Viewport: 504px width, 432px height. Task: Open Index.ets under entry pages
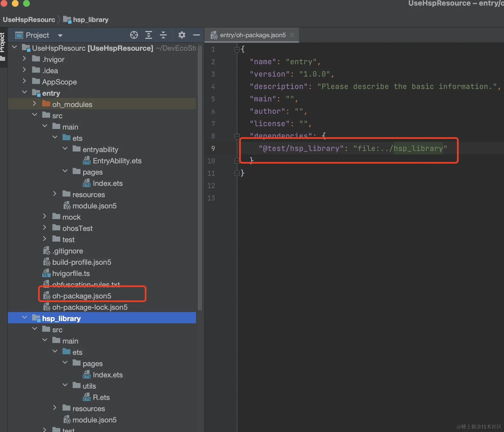108,183
